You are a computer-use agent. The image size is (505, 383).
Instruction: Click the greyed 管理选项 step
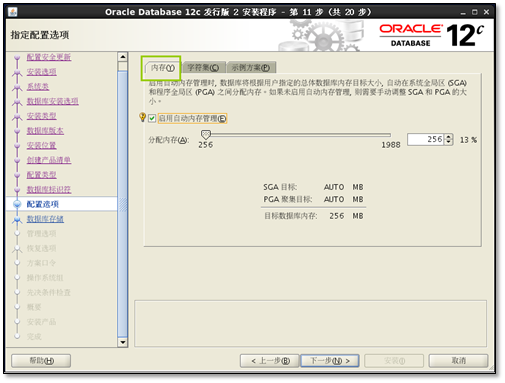(41, 233)
